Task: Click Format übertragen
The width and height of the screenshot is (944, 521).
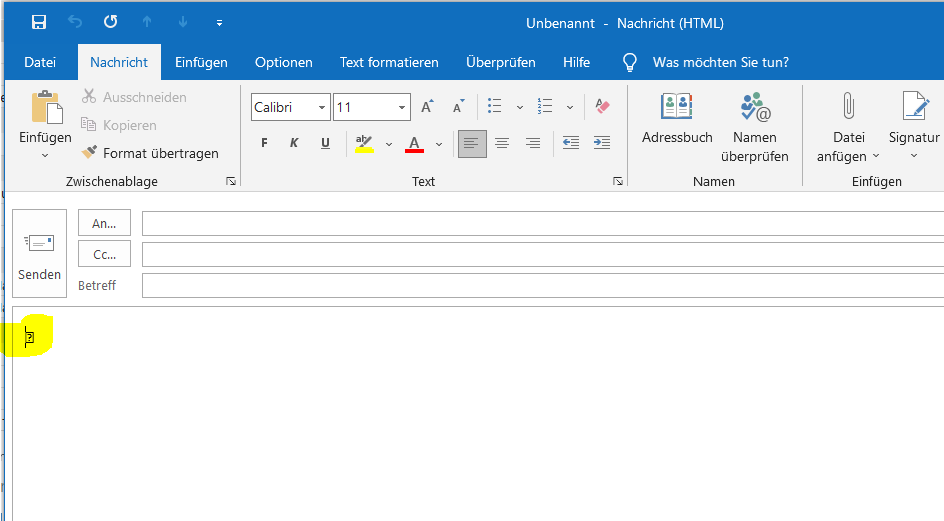Action: tap(150, 153)
